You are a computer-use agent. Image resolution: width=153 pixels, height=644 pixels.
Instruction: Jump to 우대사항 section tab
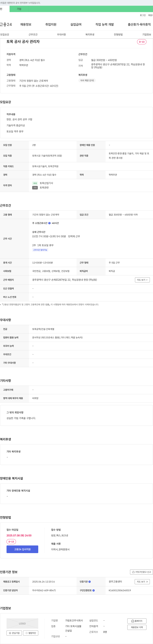tap(62, 34)
